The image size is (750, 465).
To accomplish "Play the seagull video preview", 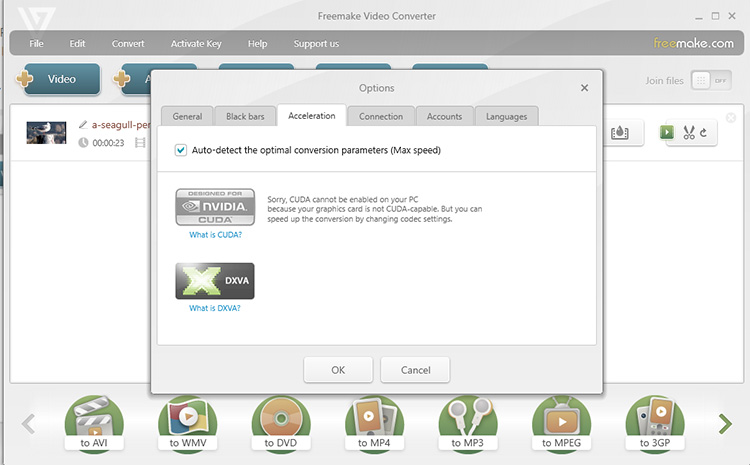I will (667, 132).
